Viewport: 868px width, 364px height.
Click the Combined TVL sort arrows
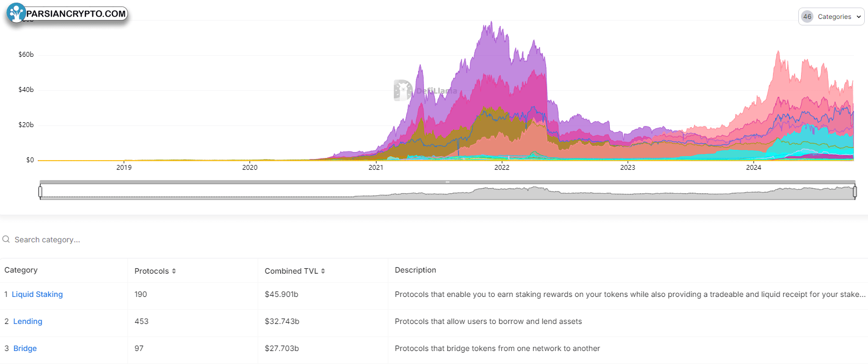point(323,271)
